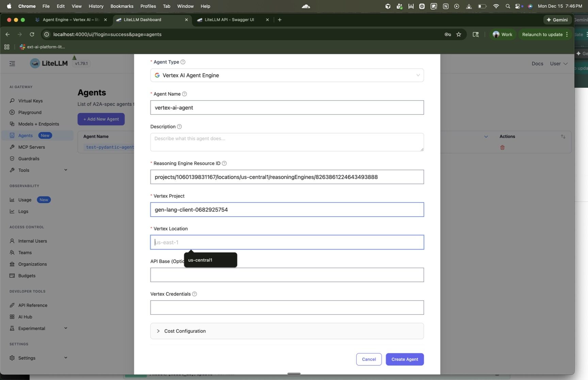Open Guardrails page
Image resolution: width=588 pixels, height=380 pixels.
(29, 159)
